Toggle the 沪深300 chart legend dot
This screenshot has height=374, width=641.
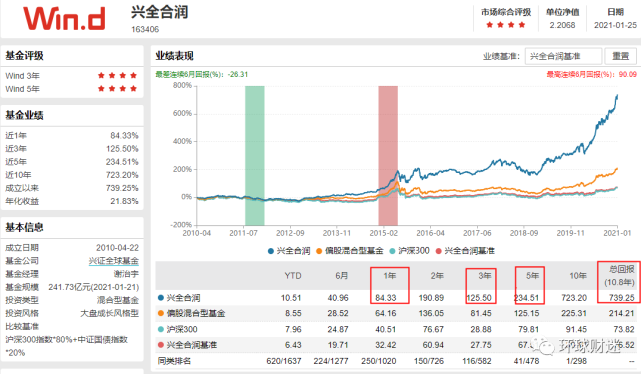[392, 251]
